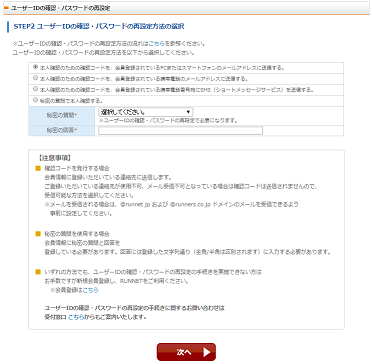Screen dimensions: 372x364
Task: Focus the 秘密の回答 answer input field
Action: [x=180, y=131]
